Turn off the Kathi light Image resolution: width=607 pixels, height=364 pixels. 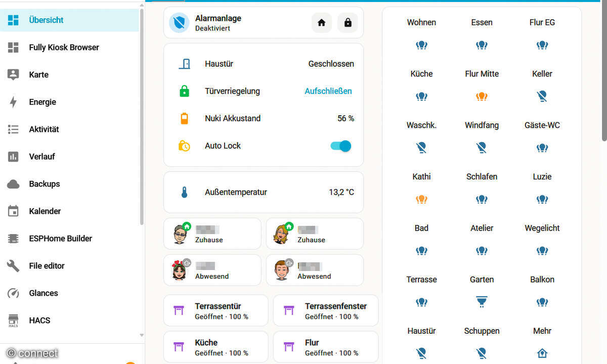click(x=421, y=199)
